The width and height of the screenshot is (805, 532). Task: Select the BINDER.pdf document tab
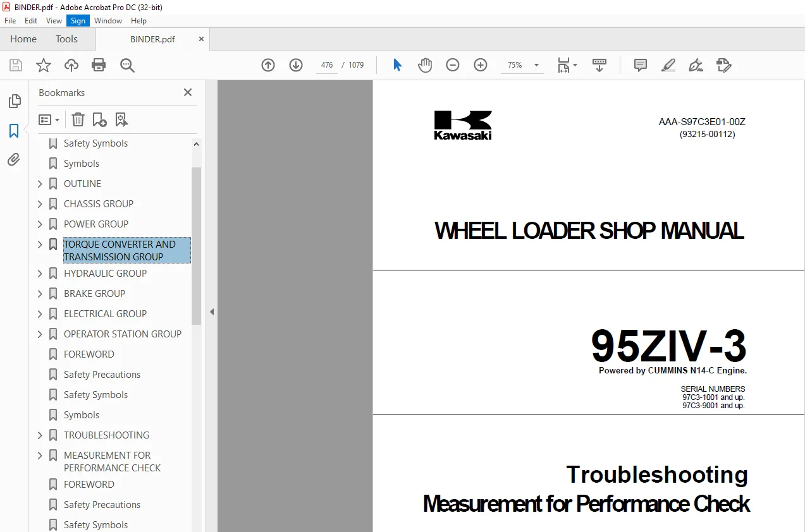(152, 39)
